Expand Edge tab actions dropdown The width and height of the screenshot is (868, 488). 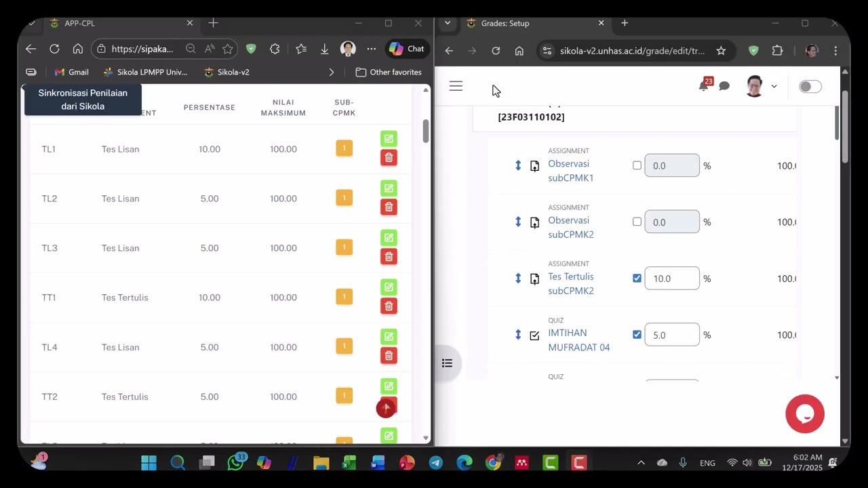click(32, 23)
